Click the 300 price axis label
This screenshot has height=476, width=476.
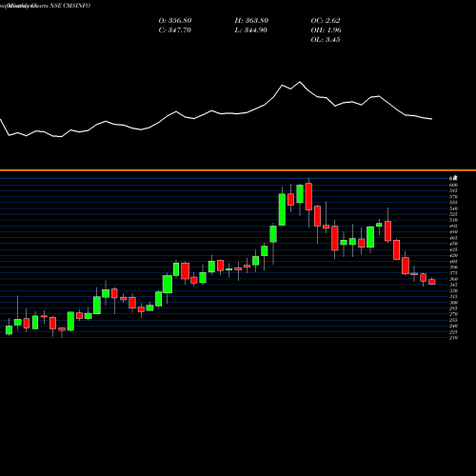point(453,303)
